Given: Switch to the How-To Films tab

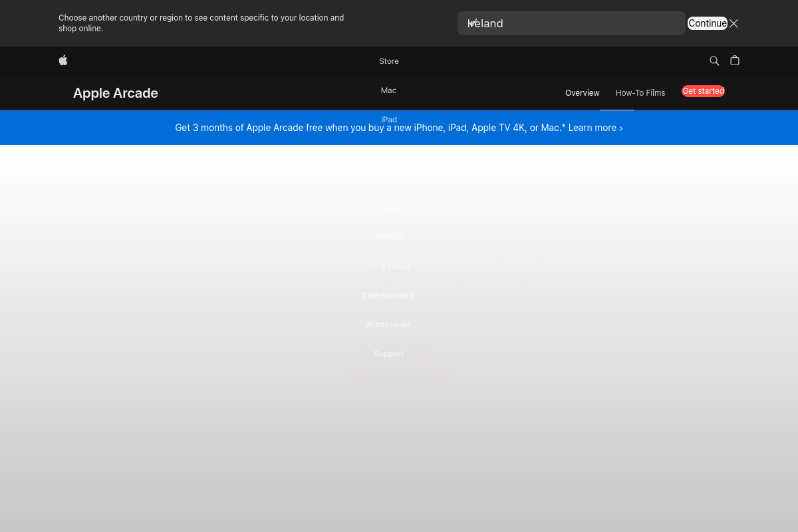Looking at the screenshot, I should (x=640, y=93).
